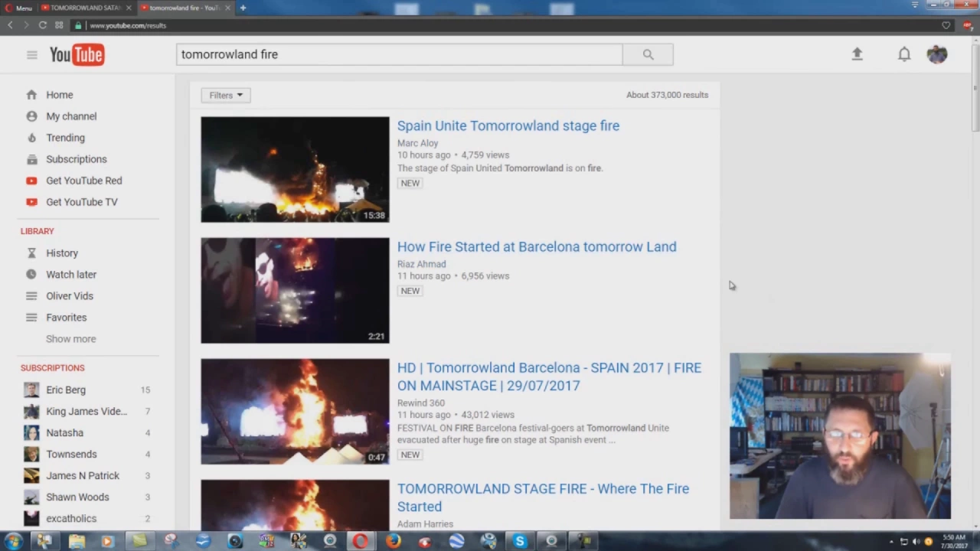Open the Filters dropdown

[226, 96]
